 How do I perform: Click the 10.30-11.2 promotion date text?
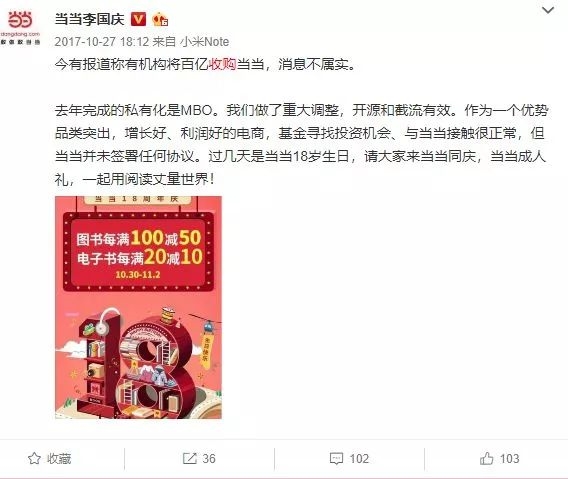[138, 275]
